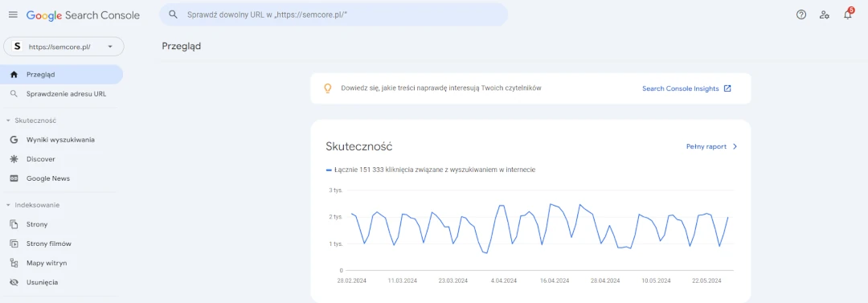The image size is (868, 303).
Task: Focus the URL inspection search field
Action: (x=334, y=15)
